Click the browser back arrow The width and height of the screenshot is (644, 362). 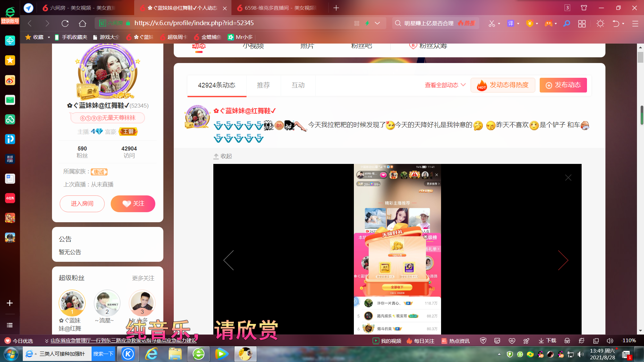30,23
